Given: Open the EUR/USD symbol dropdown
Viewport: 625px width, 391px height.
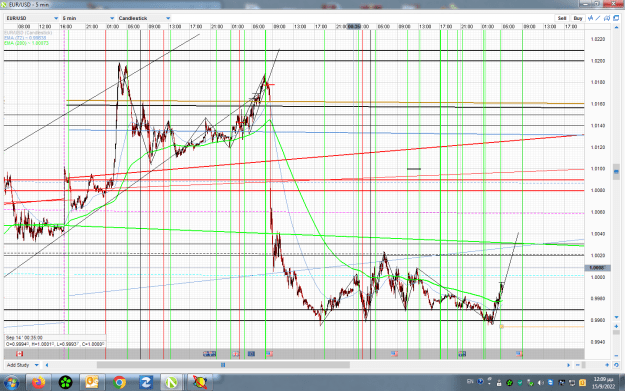Looking at the screenshot, I should 32,18.
